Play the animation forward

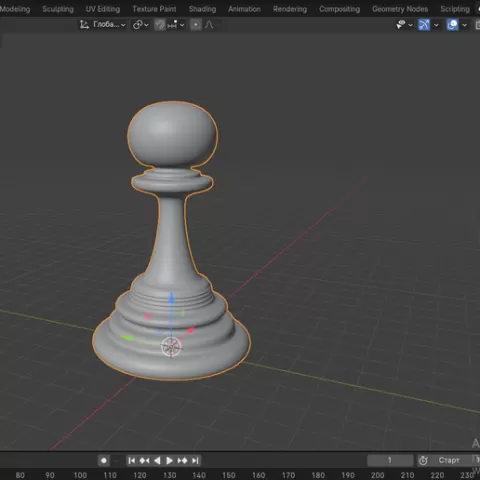[x=169, y=461]
